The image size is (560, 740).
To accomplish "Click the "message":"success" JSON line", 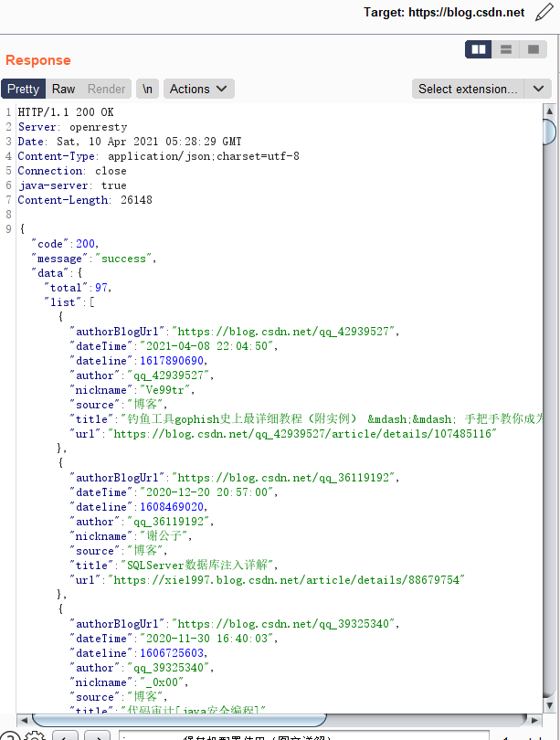I will (93, 259).
